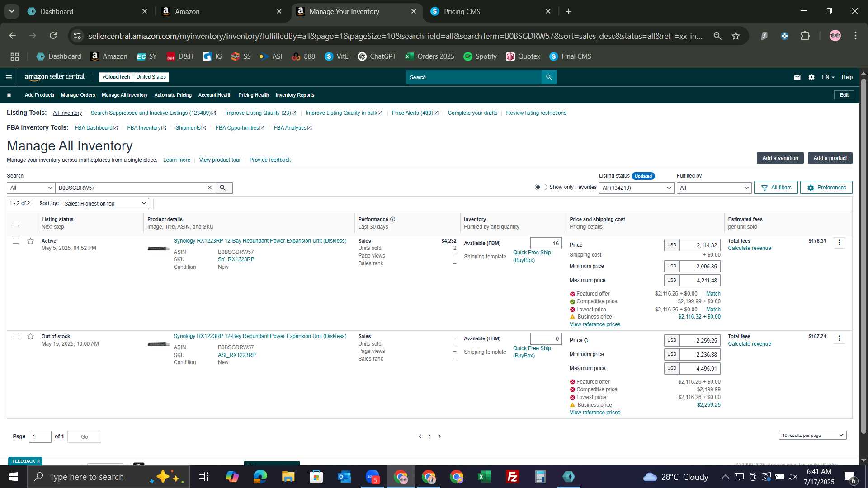This screenshot has height=488, width=868.
Task: Open the All filters button
Action: [776, 188]
